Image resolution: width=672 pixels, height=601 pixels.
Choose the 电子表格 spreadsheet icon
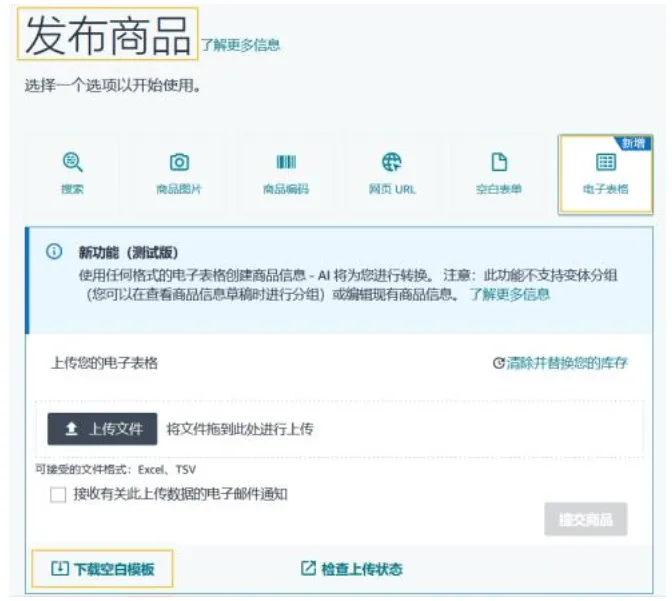tap(606, 162)
